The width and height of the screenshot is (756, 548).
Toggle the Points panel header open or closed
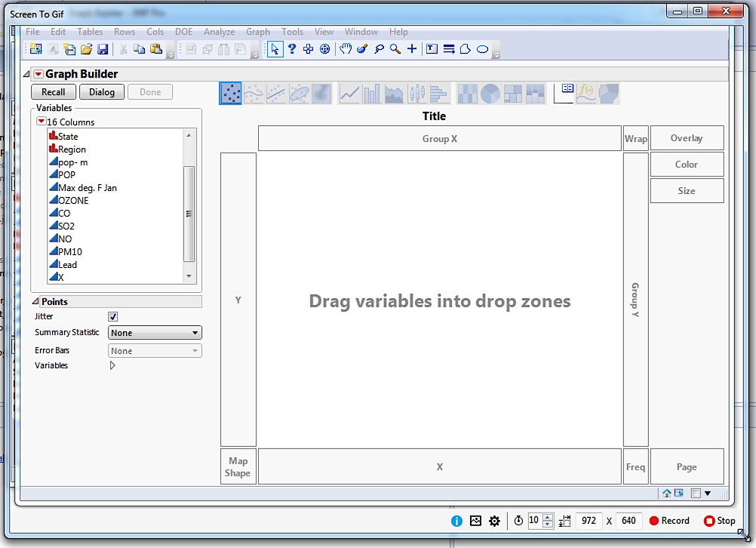pos(35,301)
